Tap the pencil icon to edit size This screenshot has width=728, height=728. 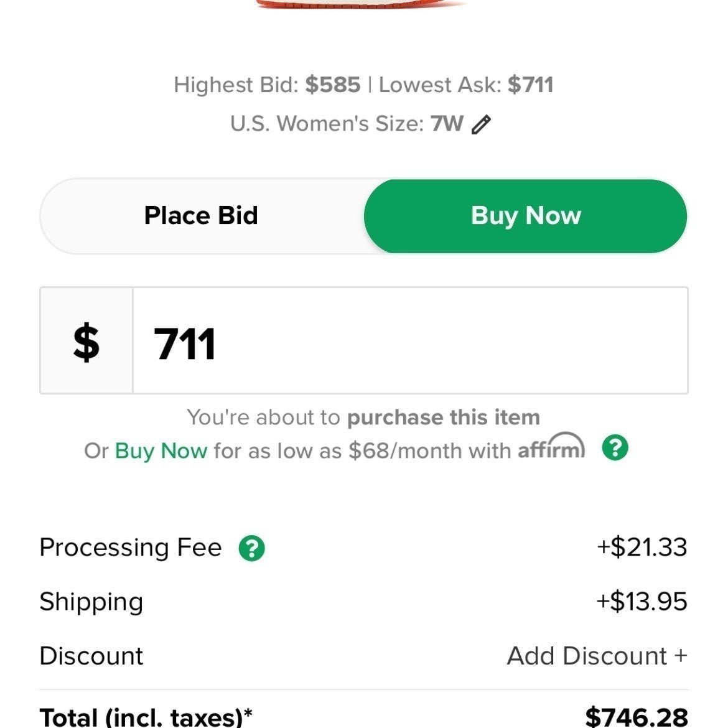point(481,124)
